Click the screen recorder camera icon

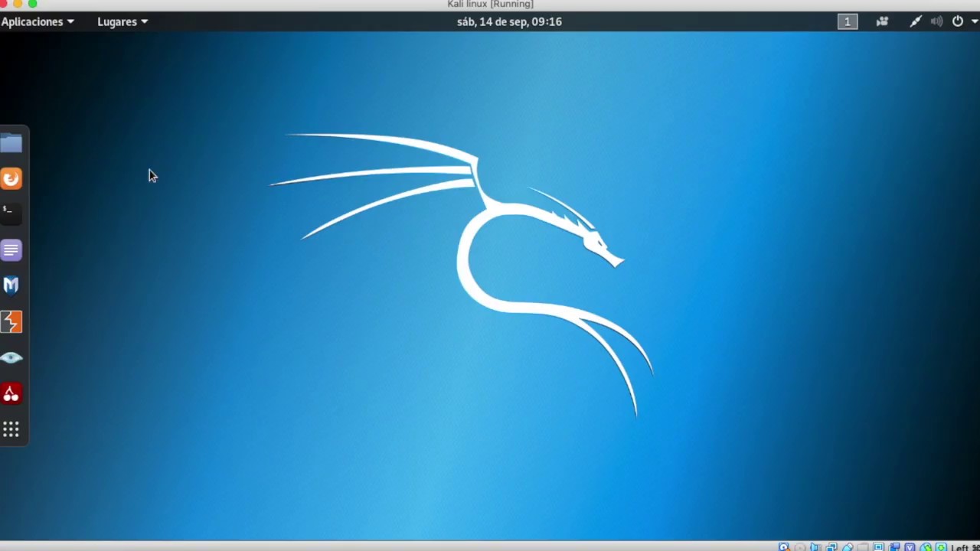[882, 21]
